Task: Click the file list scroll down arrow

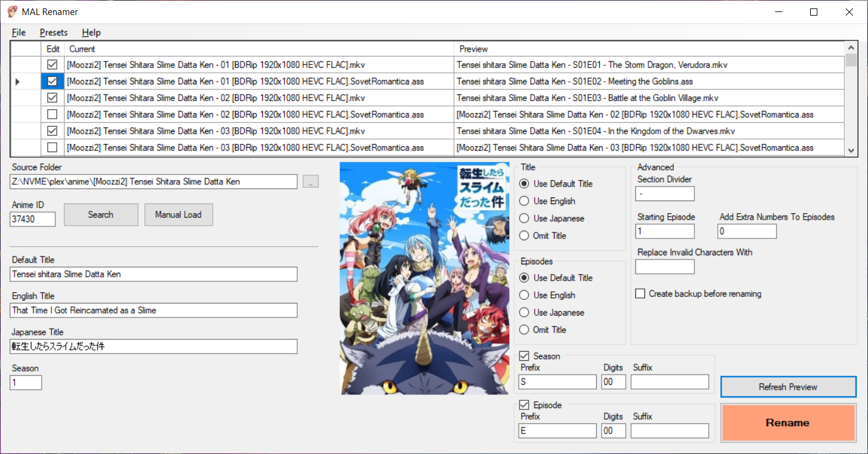Action: coord(851,151)
